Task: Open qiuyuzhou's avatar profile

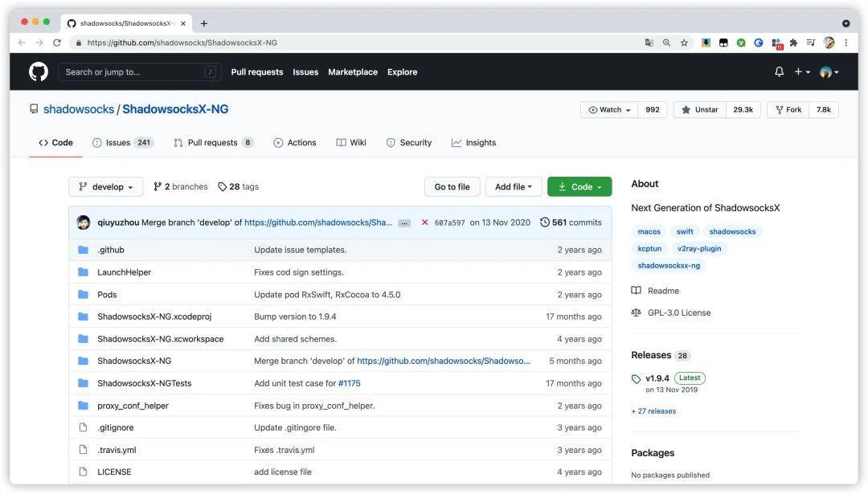Action: pos(83,223)
